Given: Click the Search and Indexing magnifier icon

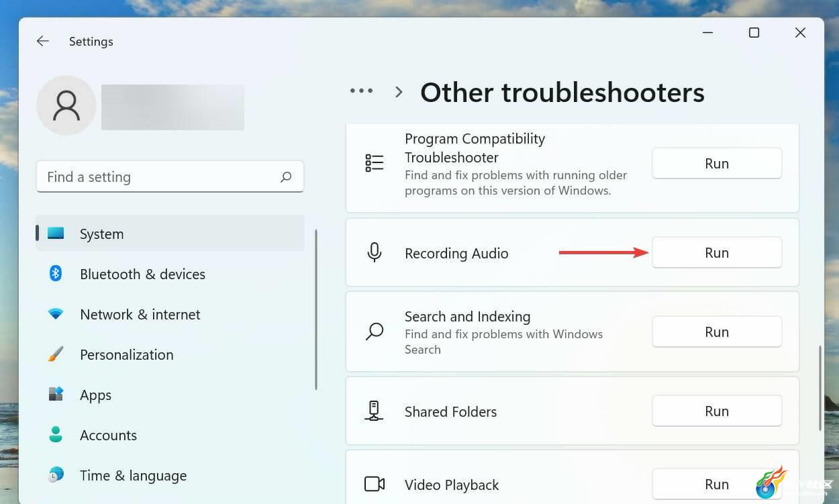Looking at the screenshot, I should click(375, 332).
